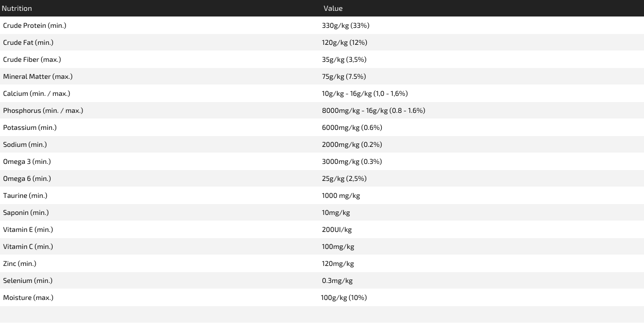Select the Crude Protein (min.) label
This screenshot has width=644, height=335.
click(35, 25)
